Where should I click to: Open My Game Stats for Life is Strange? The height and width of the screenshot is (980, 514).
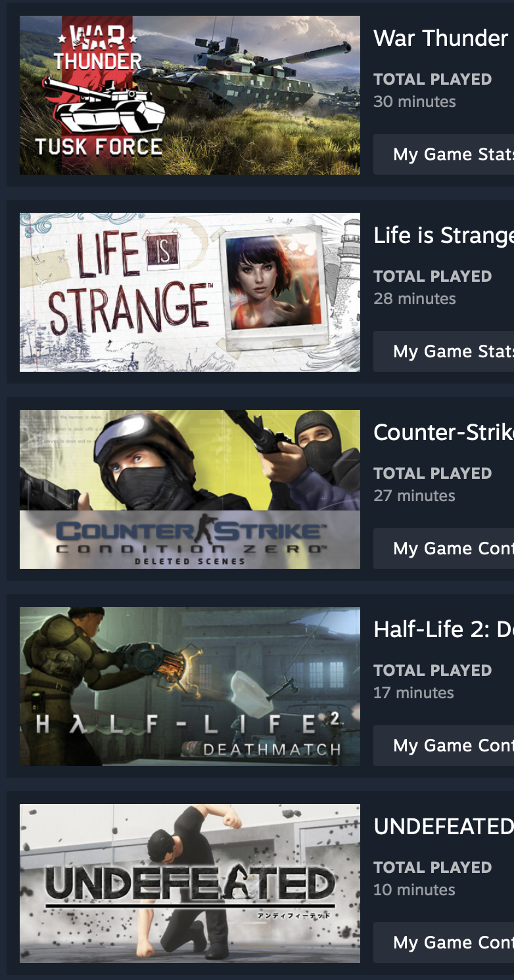(444, 351)
